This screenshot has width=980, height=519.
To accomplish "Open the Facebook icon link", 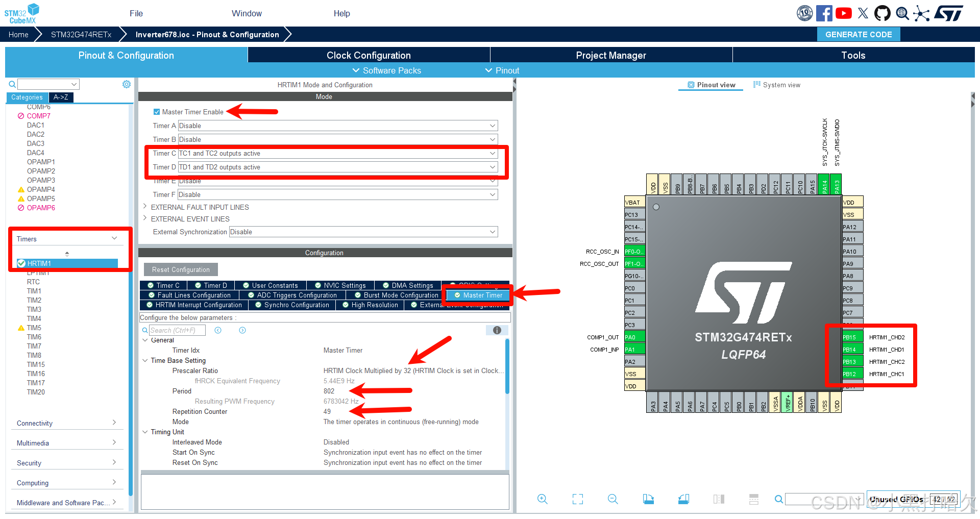I will point(824,13).
